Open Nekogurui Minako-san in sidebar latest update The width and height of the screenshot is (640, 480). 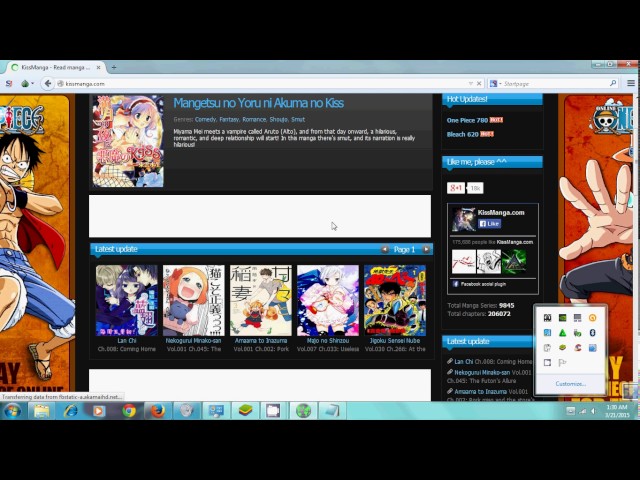[x=482, y=373]
